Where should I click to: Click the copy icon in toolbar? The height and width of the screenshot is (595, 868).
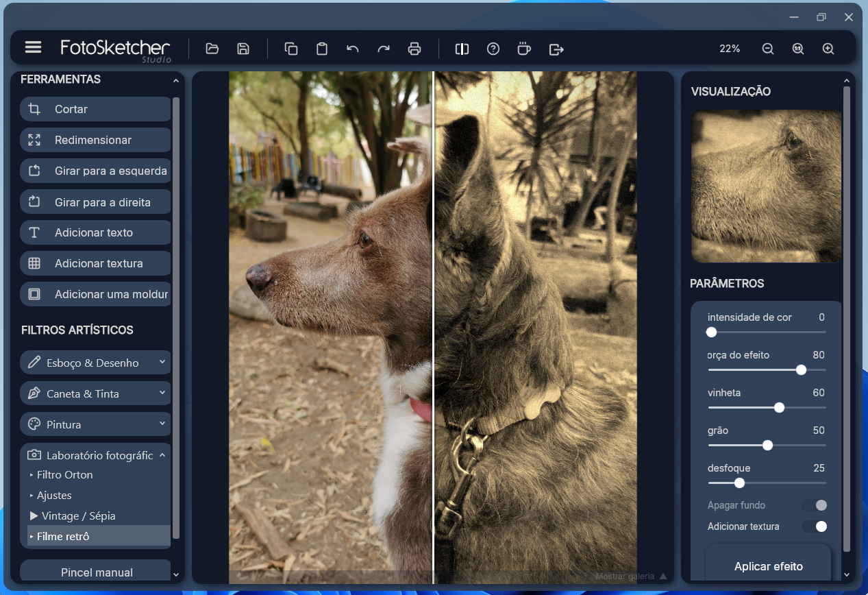291,49
